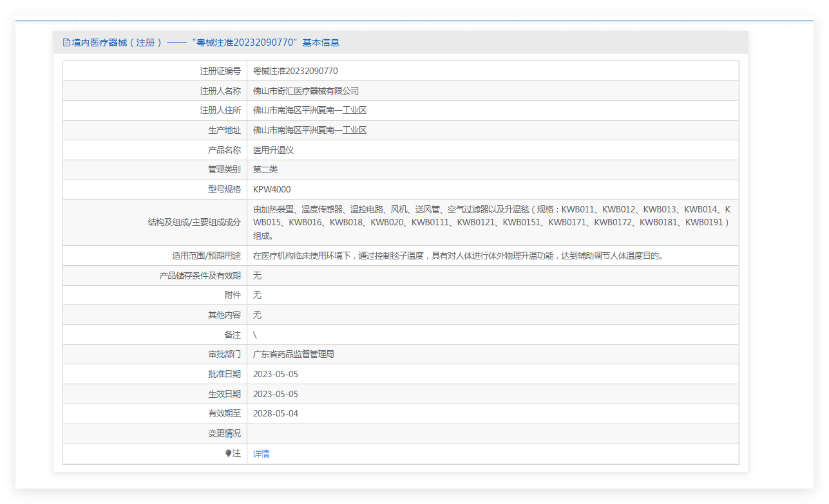Click the 备注 backslash value

coord(255,335)
